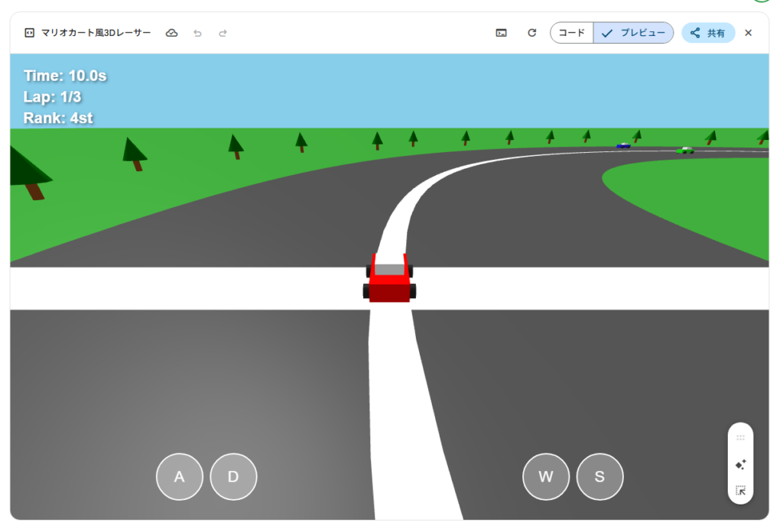Screen dimensions: 783x532
Task: Click the Rank: 4st display text
Action: pyautogui.click(x=58, y=118)
